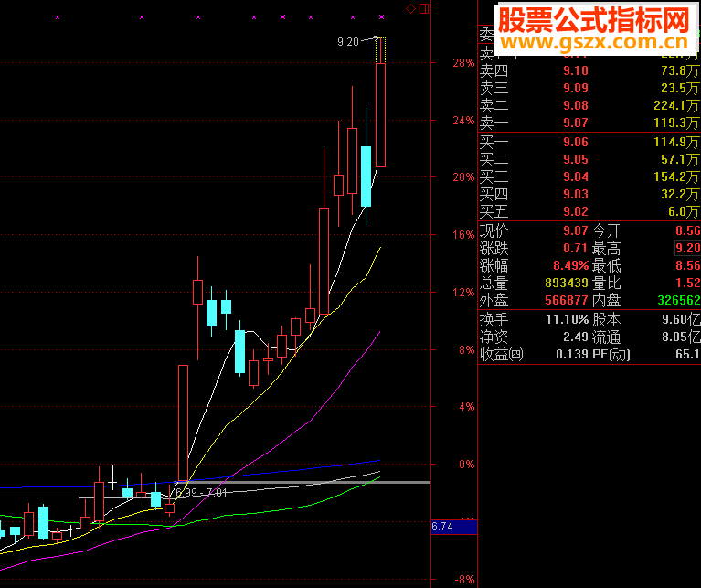The height and width of the screenshot is (588, 701).
Task: Click the 涨幅 value 8.49%
Action: tap(571, 265)
